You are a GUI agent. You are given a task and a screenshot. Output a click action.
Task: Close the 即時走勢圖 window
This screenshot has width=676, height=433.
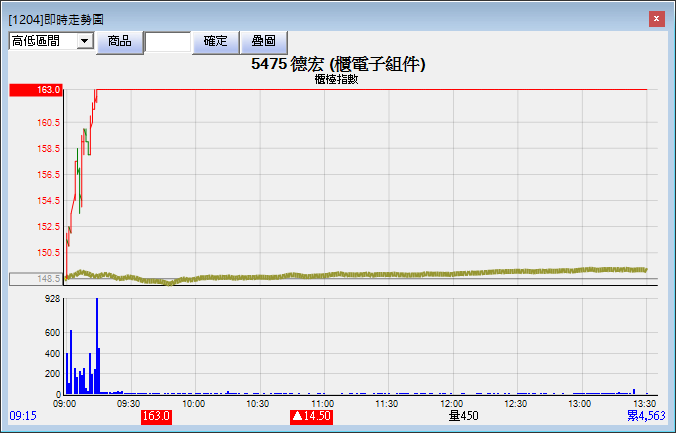656,19
